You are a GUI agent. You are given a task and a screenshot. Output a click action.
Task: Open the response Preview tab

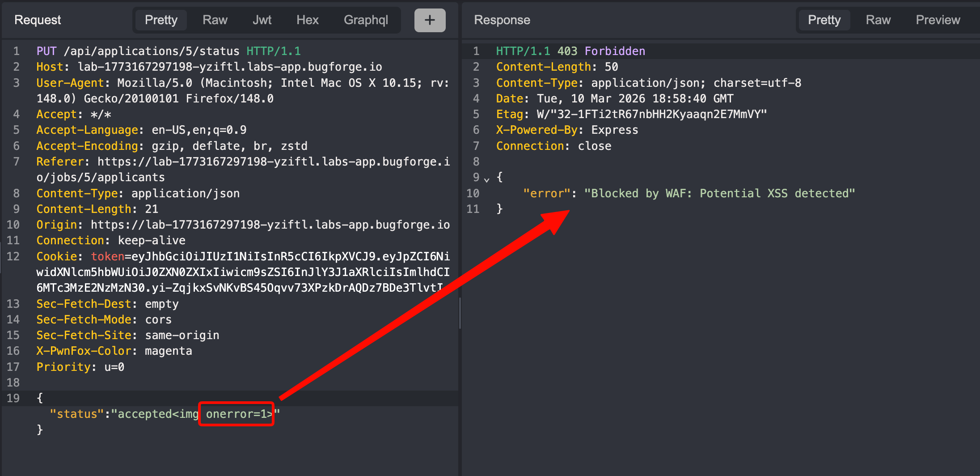click(x=938, y=20)
